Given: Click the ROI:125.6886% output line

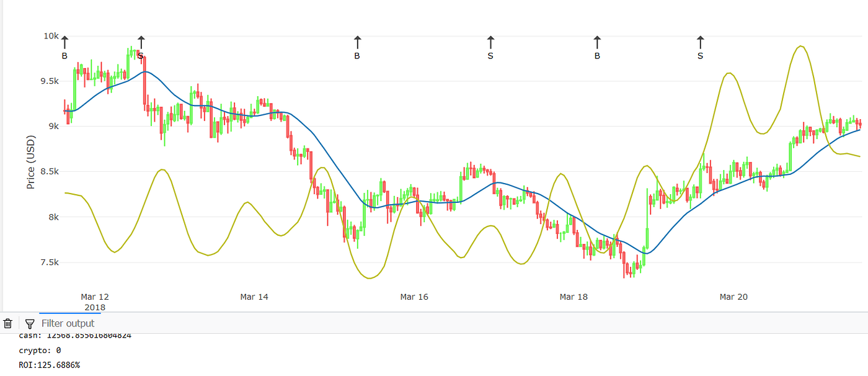Looking at the screenshot, I should coord(48,365).
